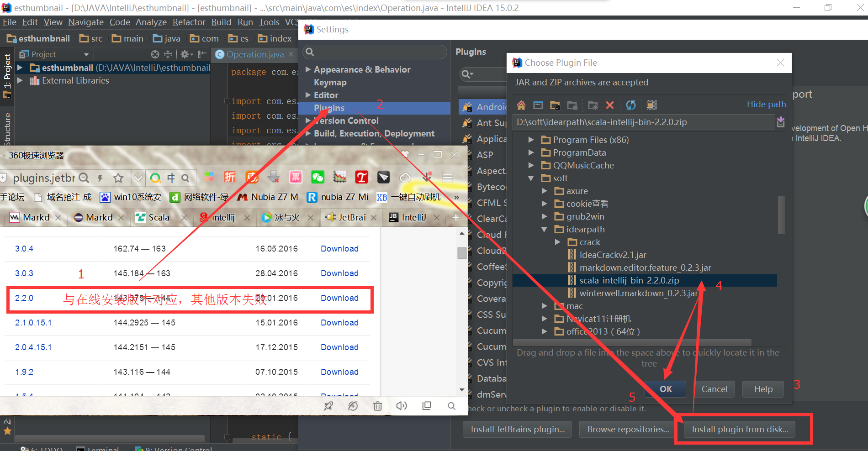Collapse the idearpath folder

[544, 229]
